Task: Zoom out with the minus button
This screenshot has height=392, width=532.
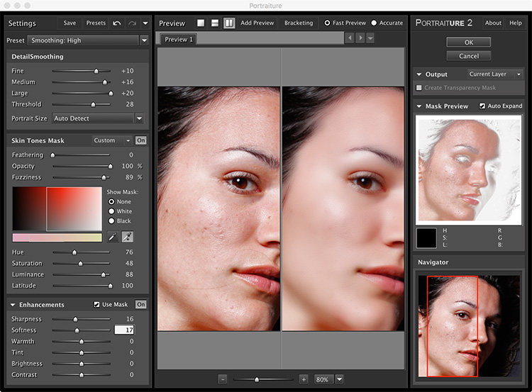Action: click(x=222, y=379)
